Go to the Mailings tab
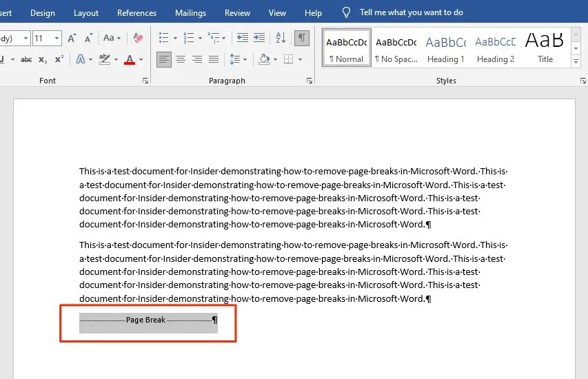This screenshot has height=379, width=588. coord(190,13)
